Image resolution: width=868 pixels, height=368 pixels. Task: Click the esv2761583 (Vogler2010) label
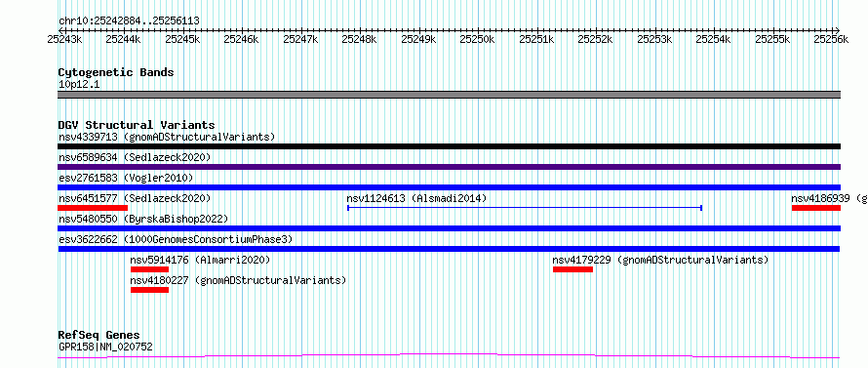coord(126,178)
